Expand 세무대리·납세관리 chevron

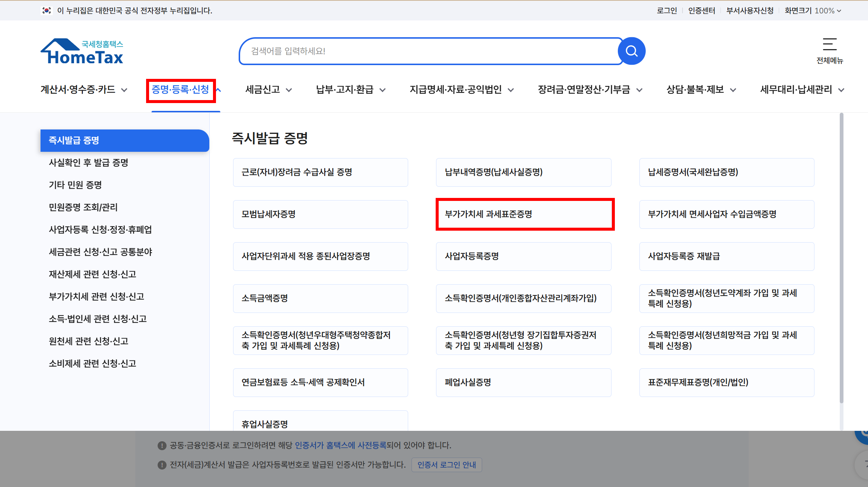click(x=841, y=90)
